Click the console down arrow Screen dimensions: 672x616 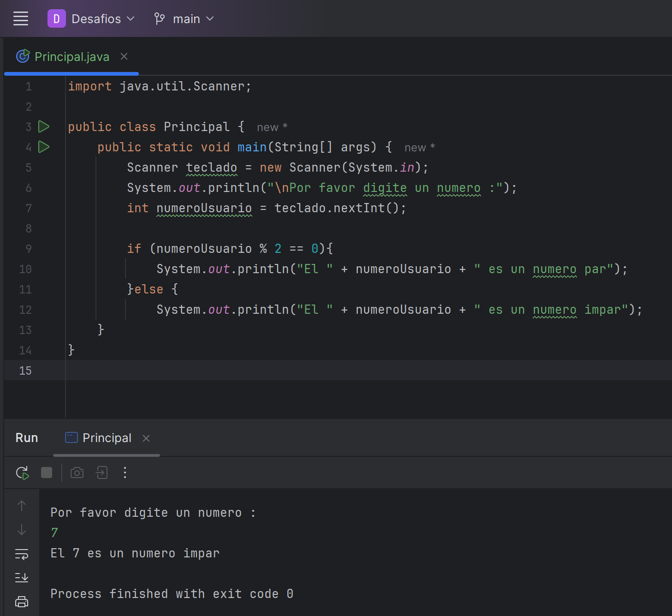(22, 530)
